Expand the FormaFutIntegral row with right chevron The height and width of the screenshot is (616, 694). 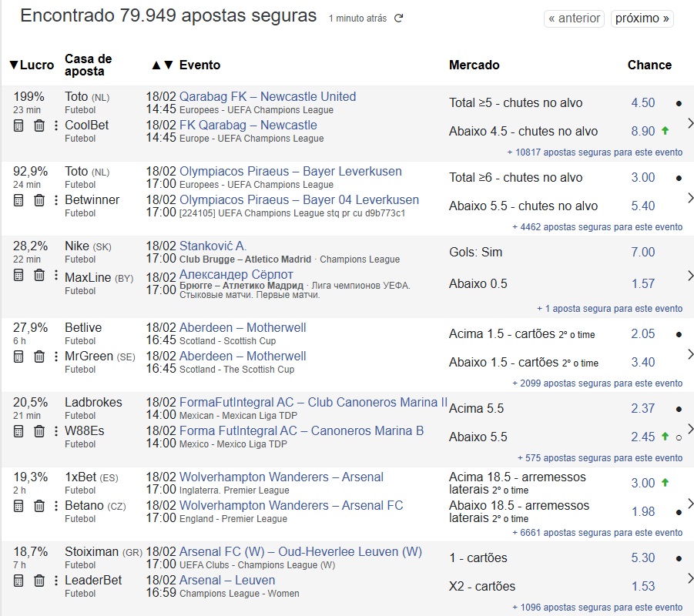[x=689, y=429]
